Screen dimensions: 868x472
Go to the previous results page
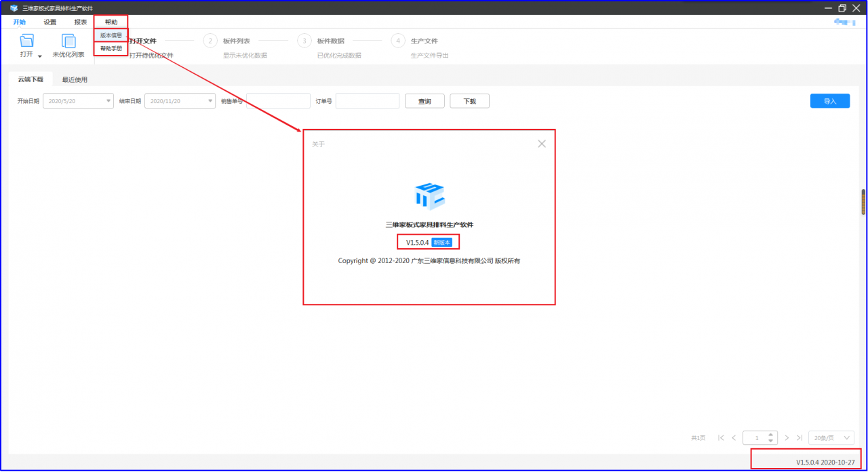734,438
